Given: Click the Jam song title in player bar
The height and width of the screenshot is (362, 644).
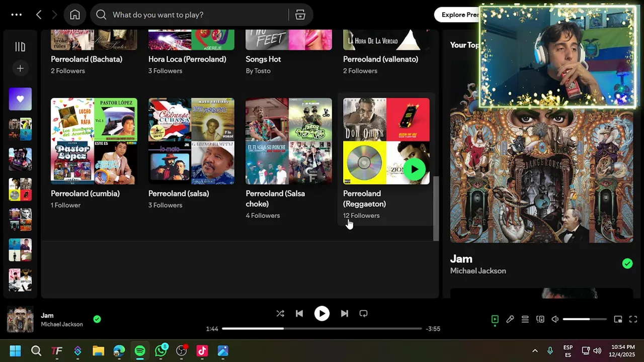Looking at the screenshot, I should 47,316.
